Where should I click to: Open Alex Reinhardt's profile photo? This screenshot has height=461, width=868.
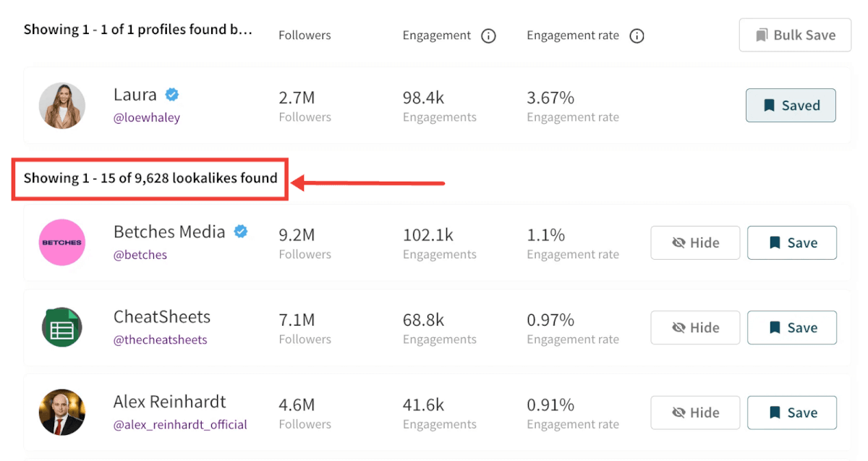[x=62, y=413]
